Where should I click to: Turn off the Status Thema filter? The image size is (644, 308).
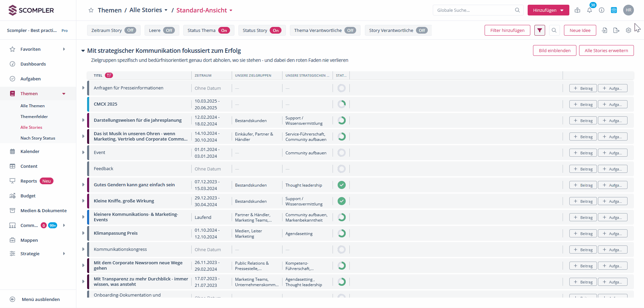click(224, 30)
